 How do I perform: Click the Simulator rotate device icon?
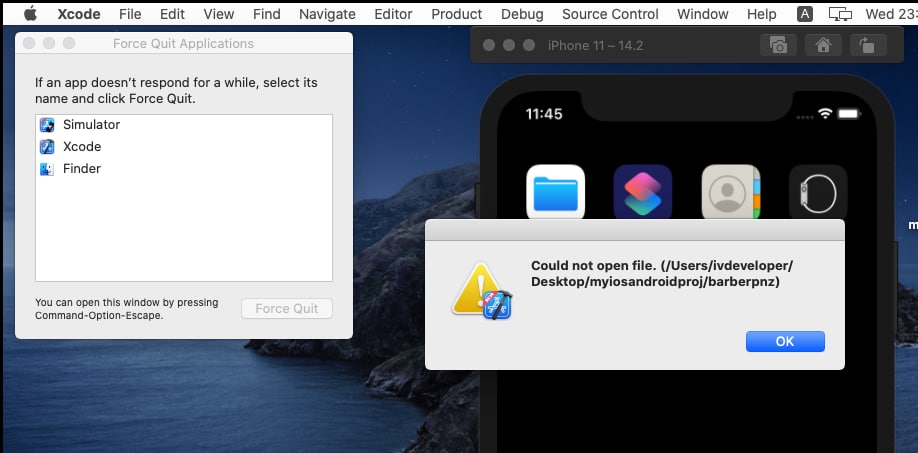coord(868,45)
